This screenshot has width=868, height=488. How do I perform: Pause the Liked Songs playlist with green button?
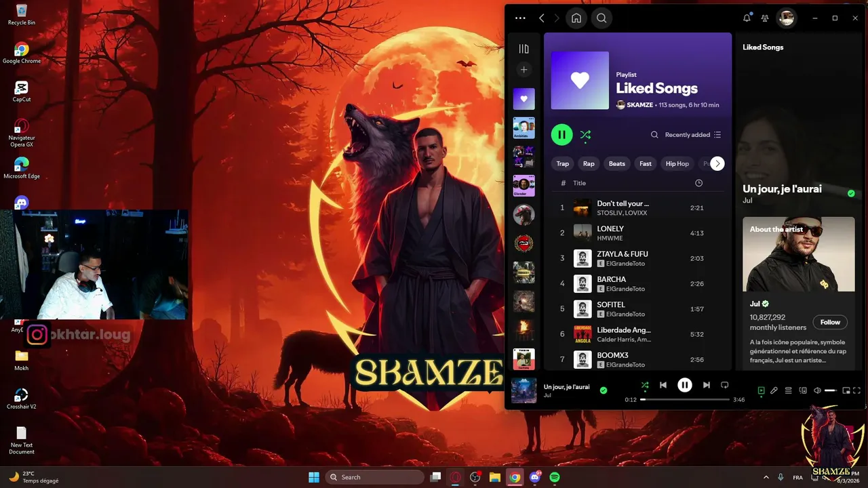point(561,135)
